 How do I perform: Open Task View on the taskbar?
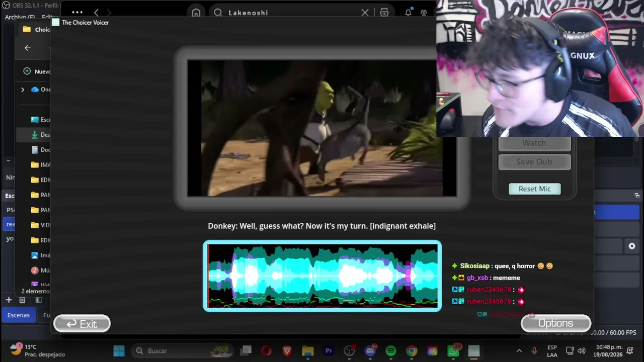(x=246, y=351)
